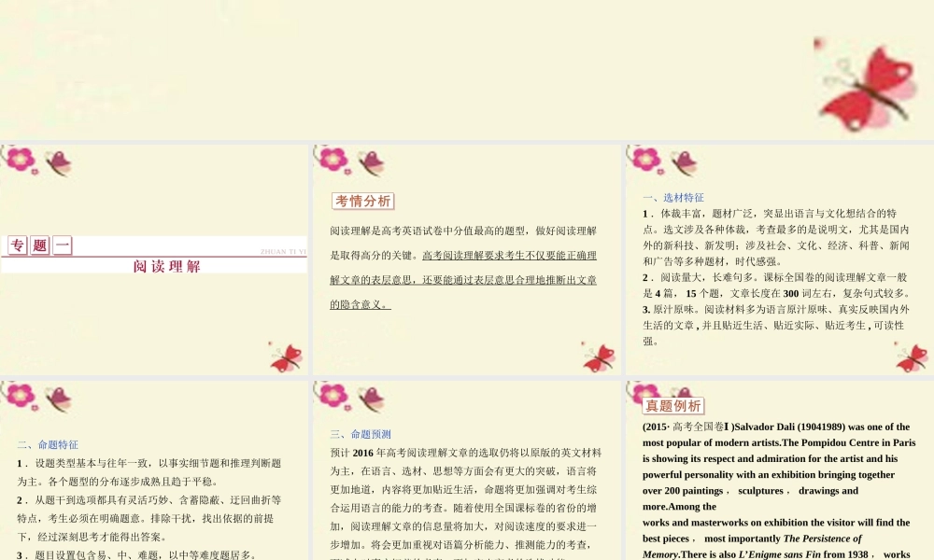Click underlined text 的隐含意义。
The height and width of the screenshot is (560, 934).
pos(361,304)
